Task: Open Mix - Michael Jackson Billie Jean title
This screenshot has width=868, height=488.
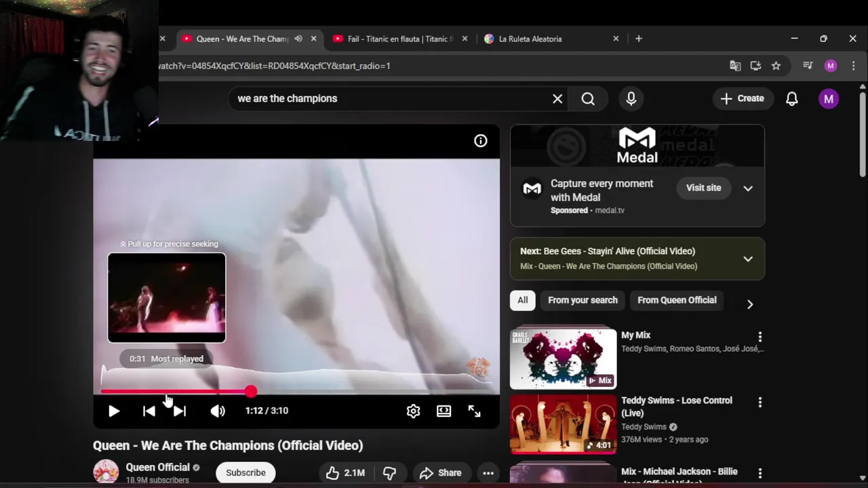Action: click(679, 476)
